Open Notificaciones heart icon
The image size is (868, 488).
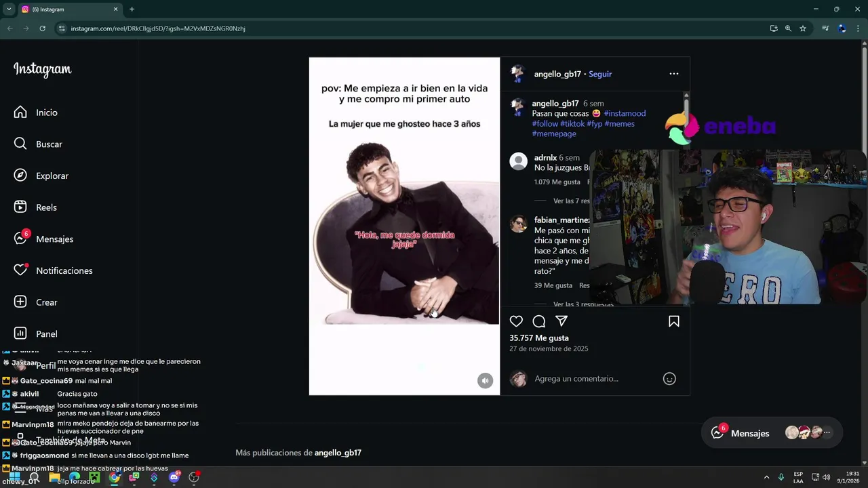click(20, 270)
